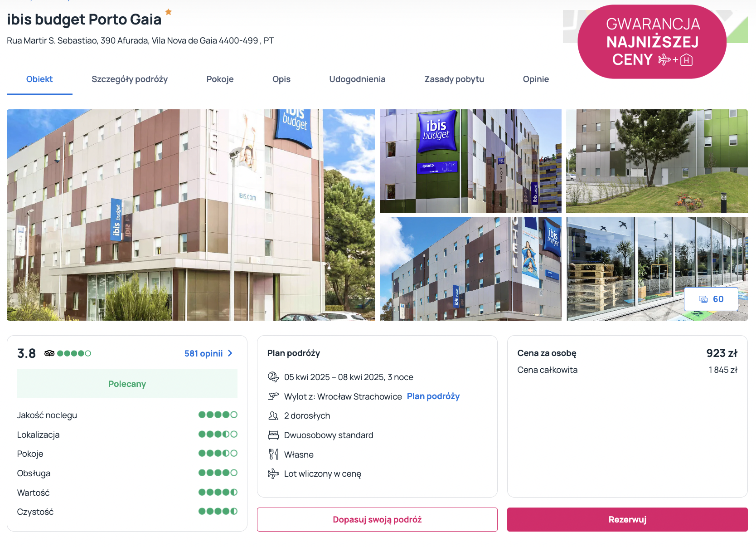The width and height of the screenshot is (756, 547).
Task: Click the bed icon beside Dwuosobowy standard
Action: click(x=273, y=435)
